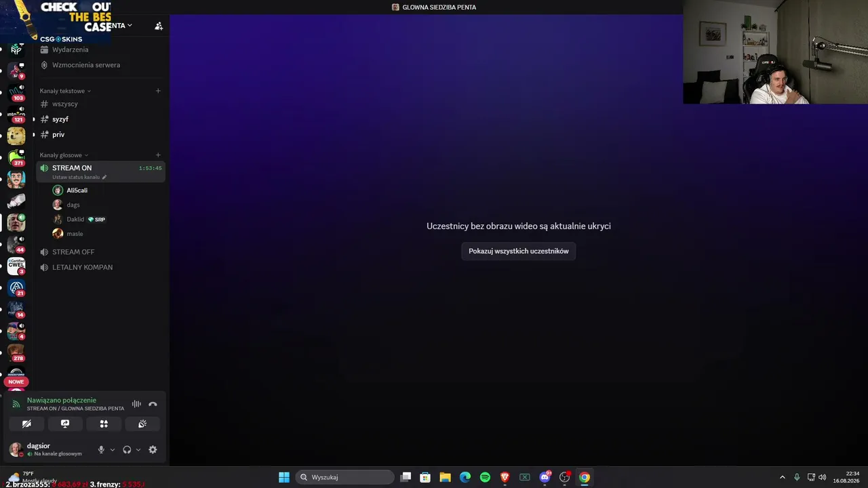Screen dimensions: 868x488
Task: Open the Windows Start menu
Action: (x=284, y=477)
